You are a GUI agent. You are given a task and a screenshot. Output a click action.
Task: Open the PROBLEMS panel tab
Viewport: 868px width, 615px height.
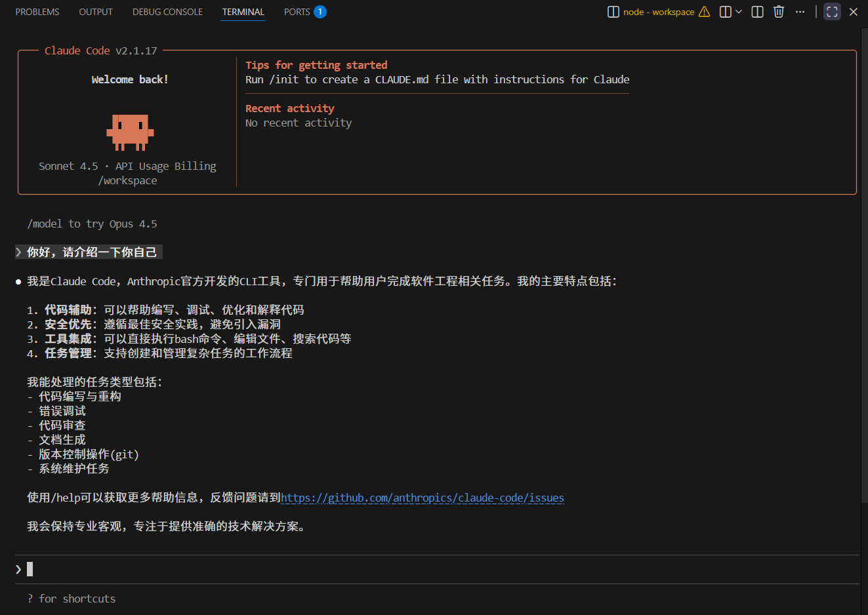pos(37,12)
